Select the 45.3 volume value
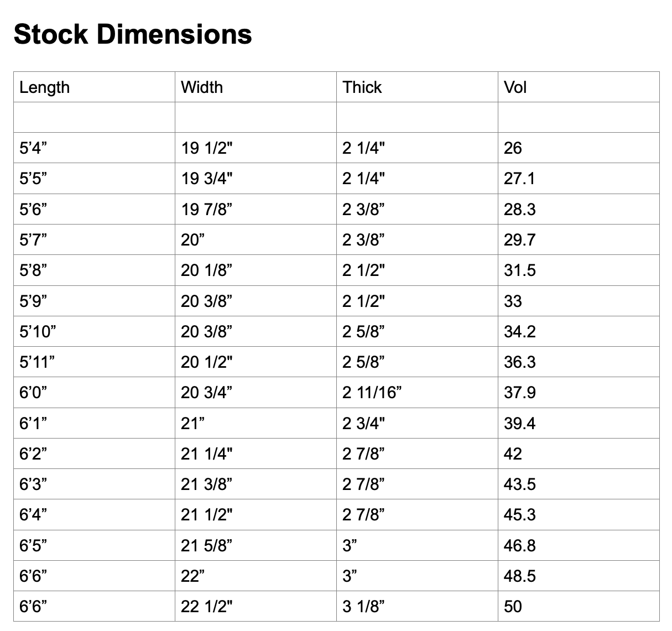672x631 pixels. tap(519, 515)
